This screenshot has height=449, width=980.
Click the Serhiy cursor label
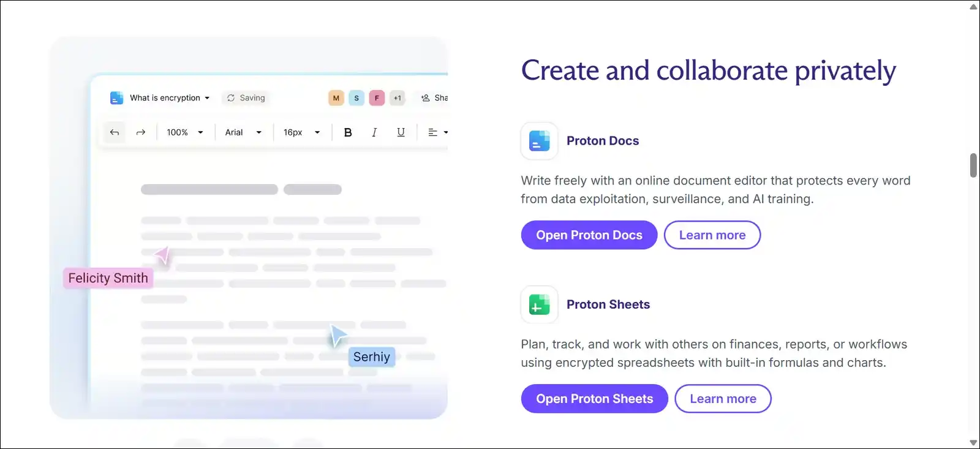click(372, 357)
